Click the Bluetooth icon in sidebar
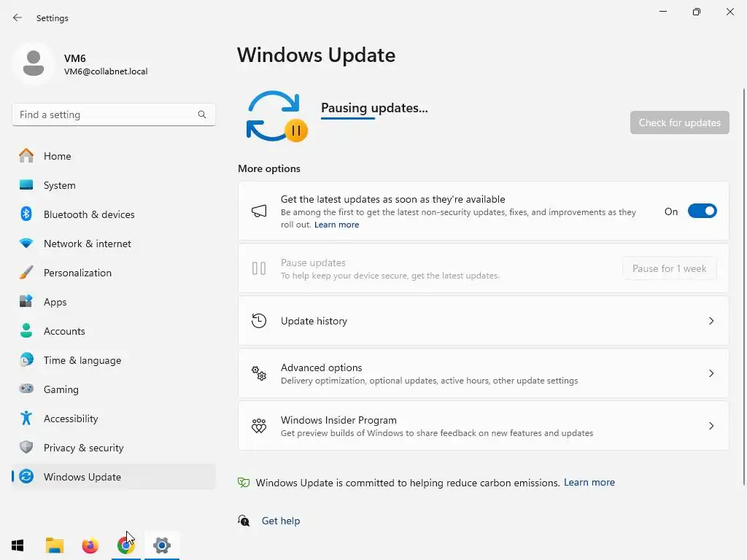The image size is (747, 560). [26, 214]
